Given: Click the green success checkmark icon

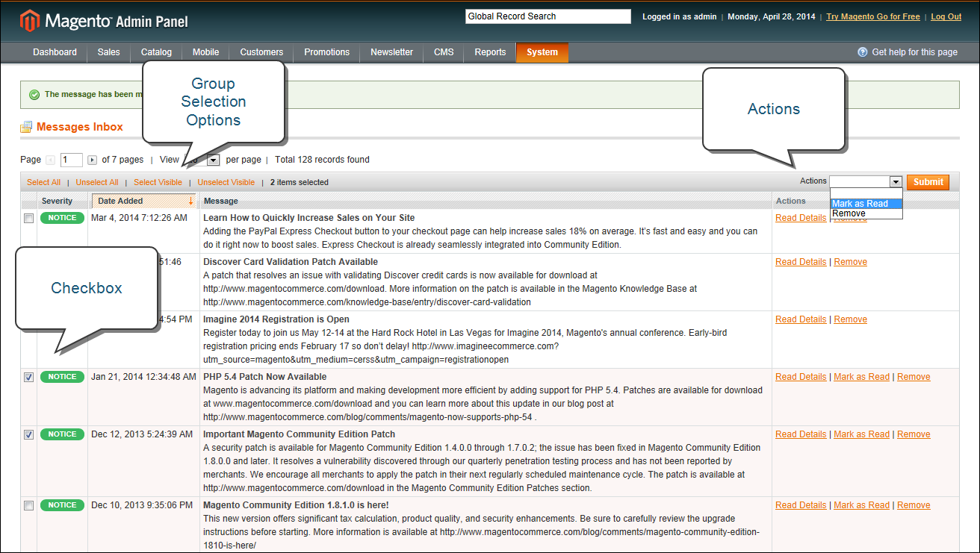Looking at the screenshot, I should coord(34,95).
